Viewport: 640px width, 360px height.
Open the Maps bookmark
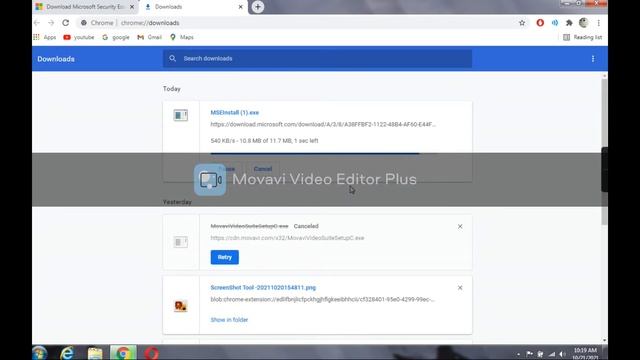point(182,37)
